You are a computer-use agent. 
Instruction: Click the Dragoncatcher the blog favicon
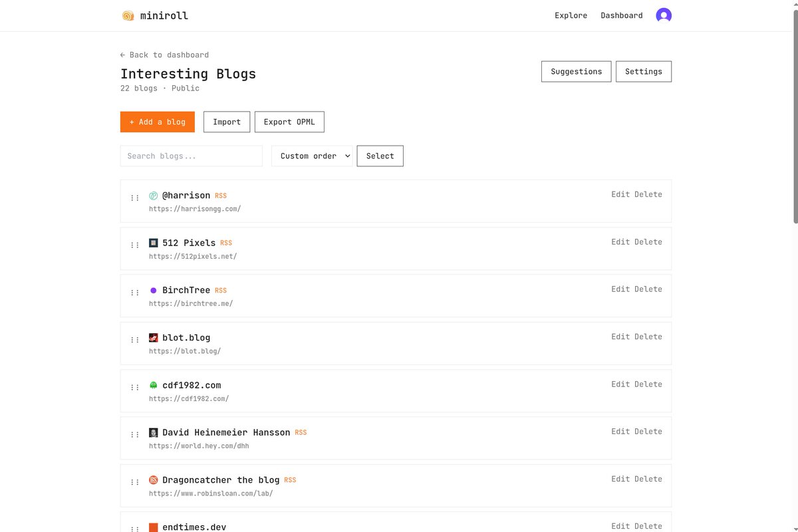click(154, 480)
